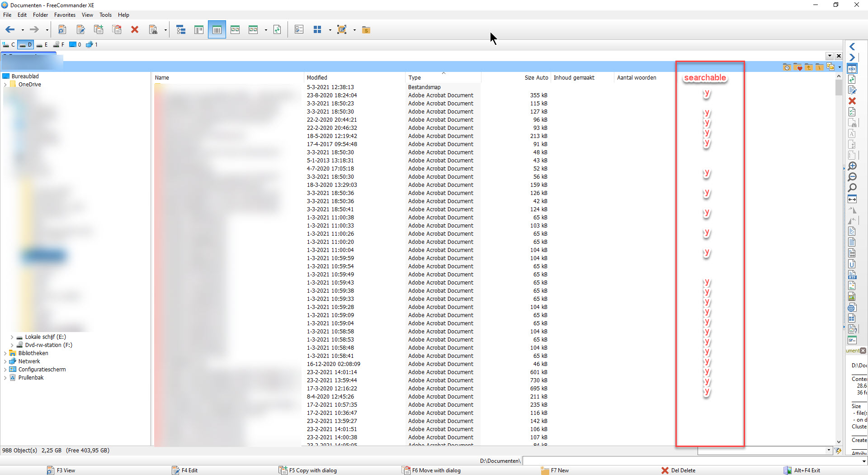Image resolution: width=868 pixels, height=475 pixels.
Task: Toggle the folder tree panel icon
Action: 181,30
